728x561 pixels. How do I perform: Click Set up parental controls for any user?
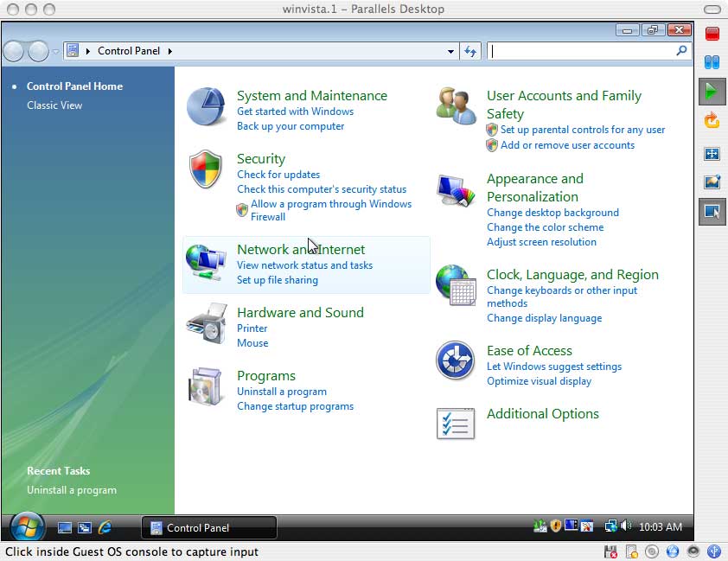[583, 130]
